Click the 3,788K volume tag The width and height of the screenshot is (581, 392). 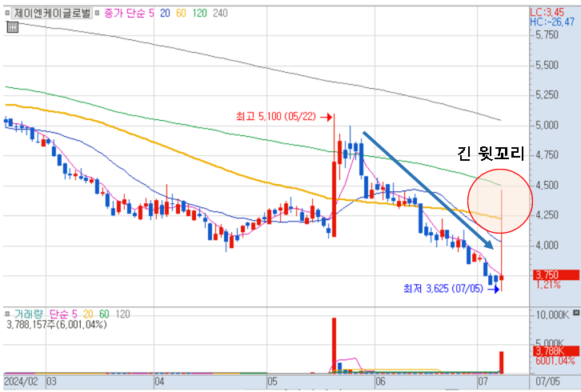click(x=556, y=351)
